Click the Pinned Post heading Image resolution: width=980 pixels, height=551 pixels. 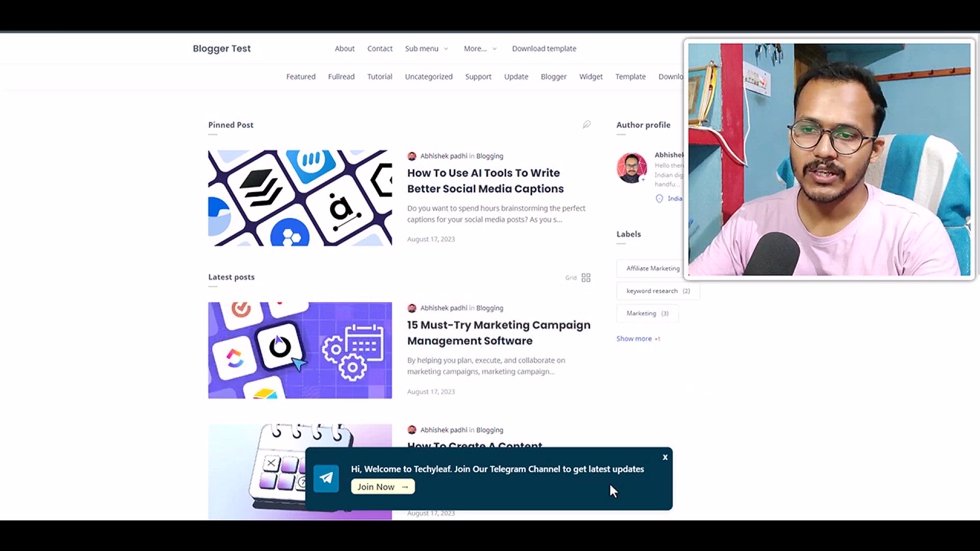(231, 125)
